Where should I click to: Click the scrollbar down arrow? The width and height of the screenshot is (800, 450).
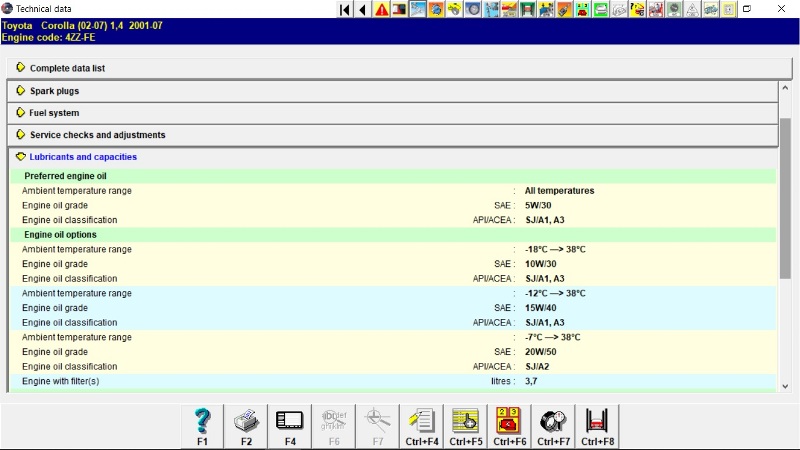pyautogui.click(x=785, y=386)
